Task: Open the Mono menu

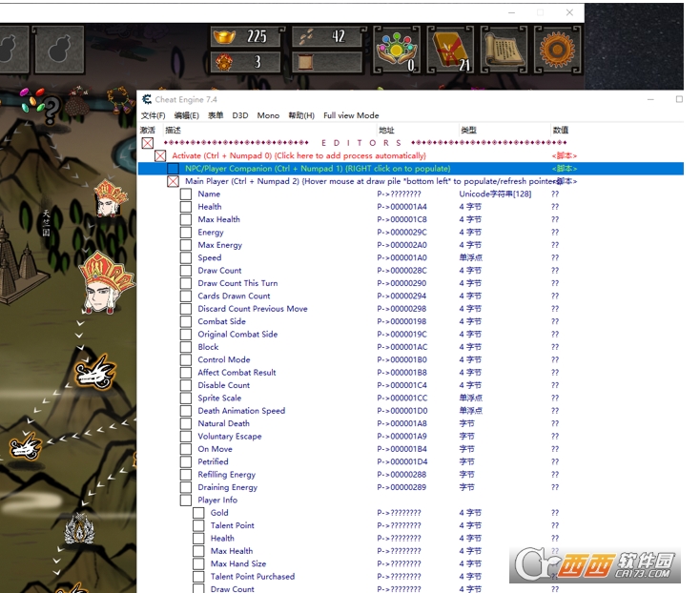Action: pos(268,115)
